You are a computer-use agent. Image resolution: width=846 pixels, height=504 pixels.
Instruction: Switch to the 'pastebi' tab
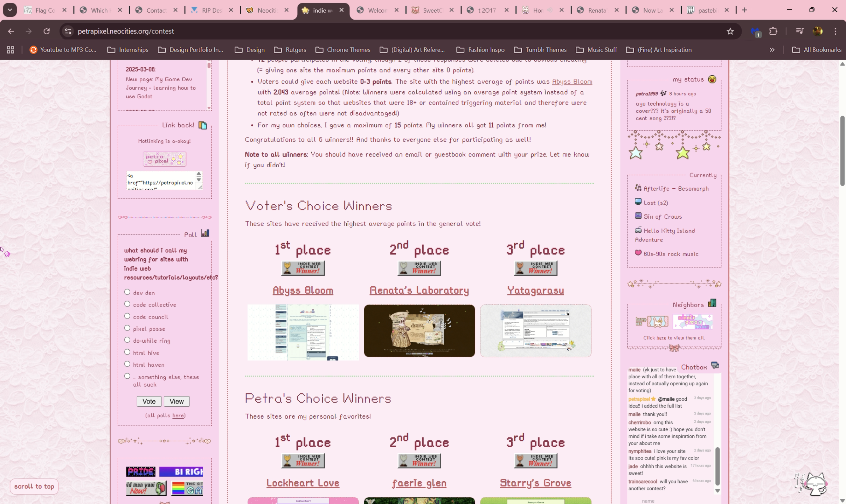(708, 10)
